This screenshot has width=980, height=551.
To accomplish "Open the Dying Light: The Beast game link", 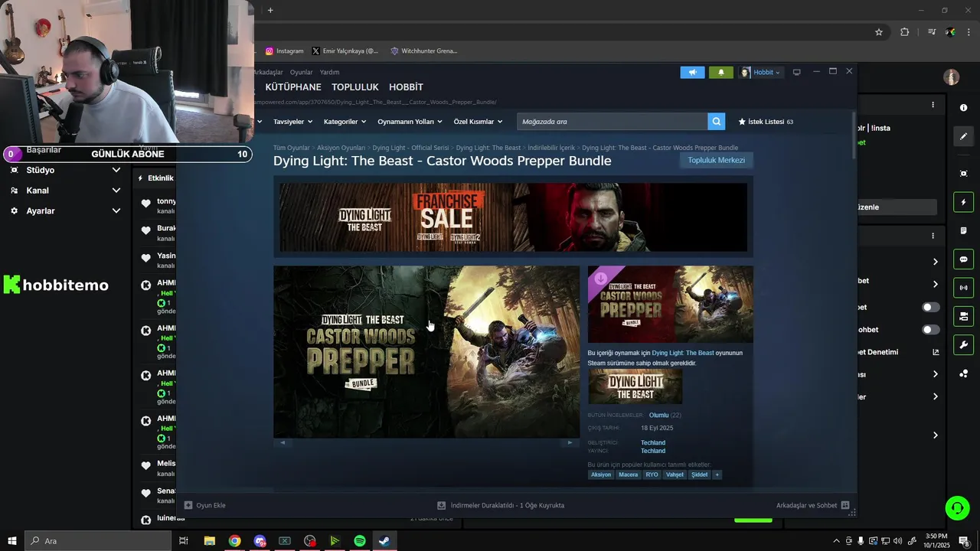I will (682, 353).
